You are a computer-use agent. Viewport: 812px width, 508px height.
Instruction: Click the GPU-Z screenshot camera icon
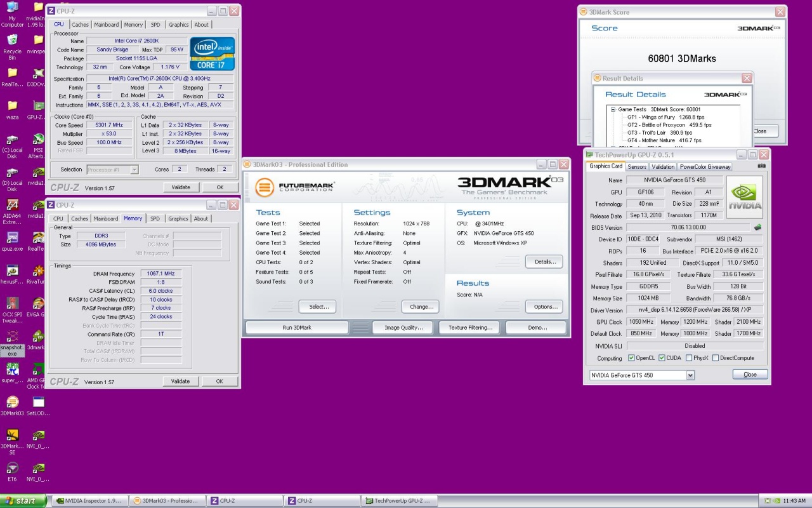pos(761,166)
